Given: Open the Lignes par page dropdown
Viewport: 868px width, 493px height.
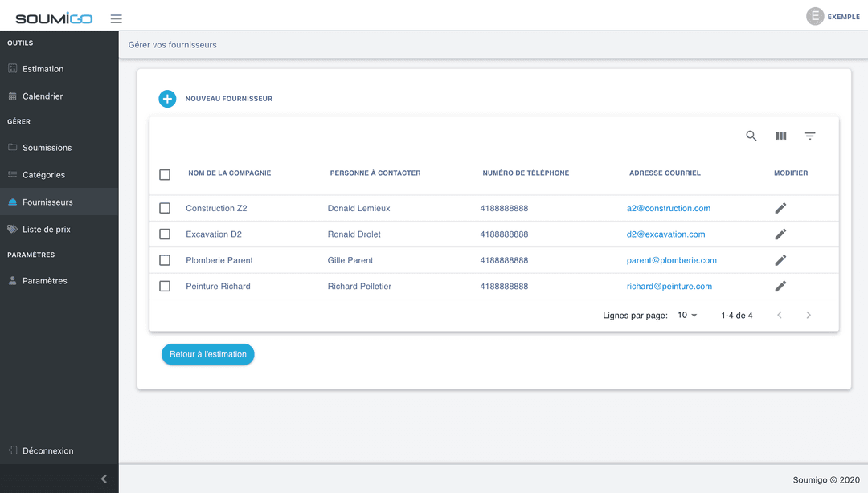Looking at the screenshot, I should [x=686, y=315].
